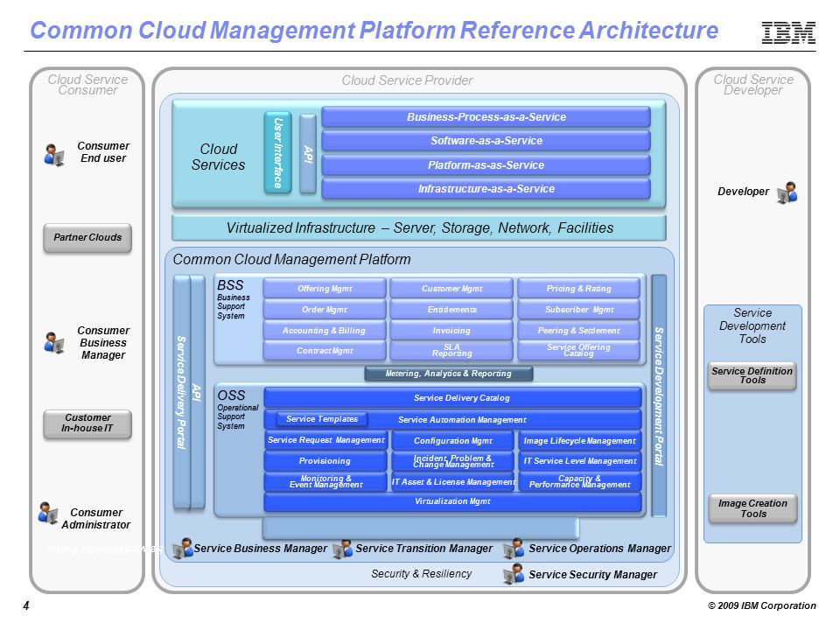840x630 pixels.
Task: Select the Platform-as-as-Service bar
Action: (x=486, y=165)
